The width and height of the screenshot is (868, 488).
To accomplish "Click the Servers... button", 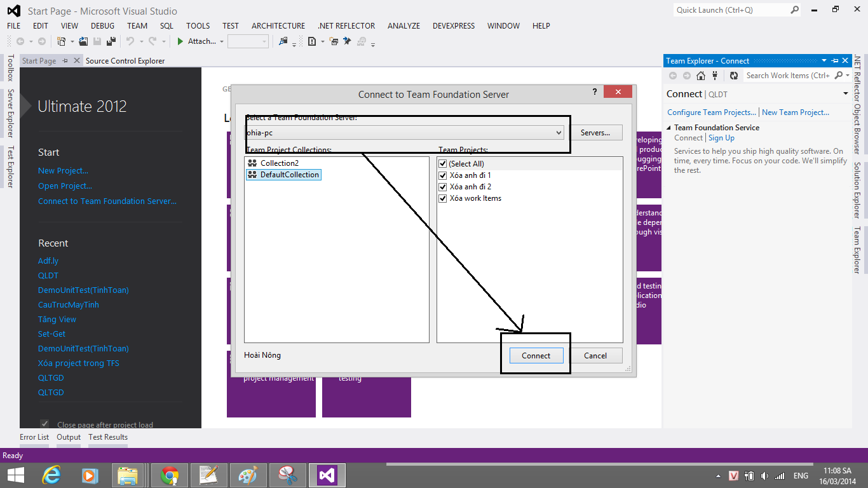I will 595,133.
